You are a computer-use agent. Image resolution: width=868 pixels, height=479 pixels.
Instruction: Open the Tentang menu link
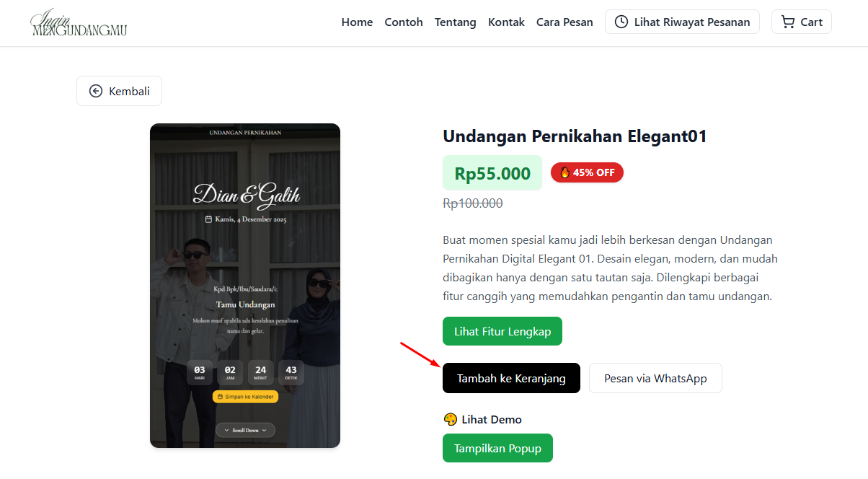point(455,22)
